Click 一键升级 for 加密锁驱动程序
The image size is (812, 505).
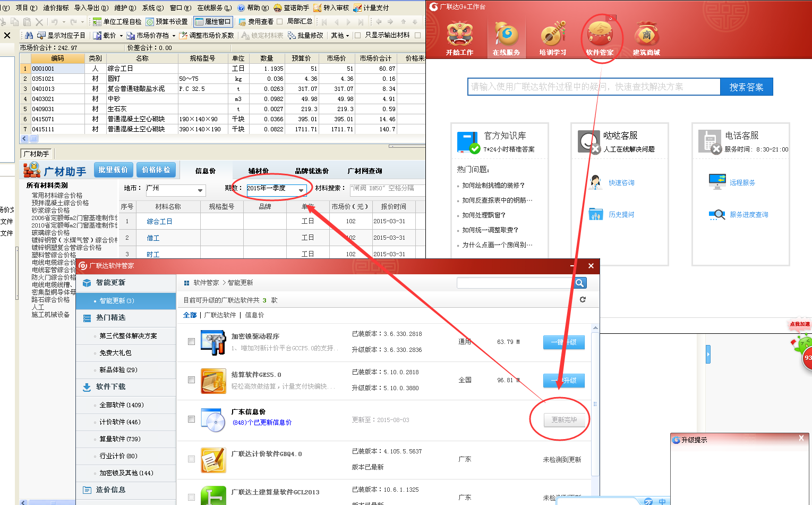pyautogui.click(x=564, y=342)
